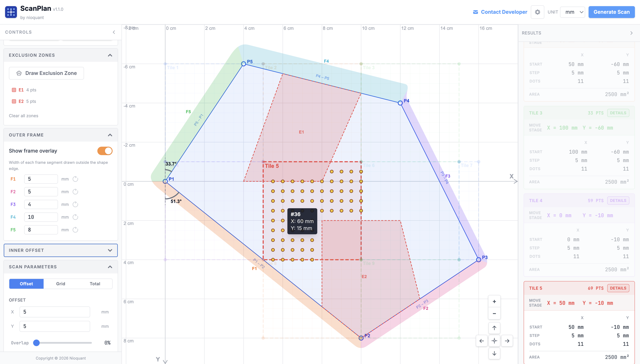Open Tile 4 Details
Screen dimensions: 640x364
(618, 200)
